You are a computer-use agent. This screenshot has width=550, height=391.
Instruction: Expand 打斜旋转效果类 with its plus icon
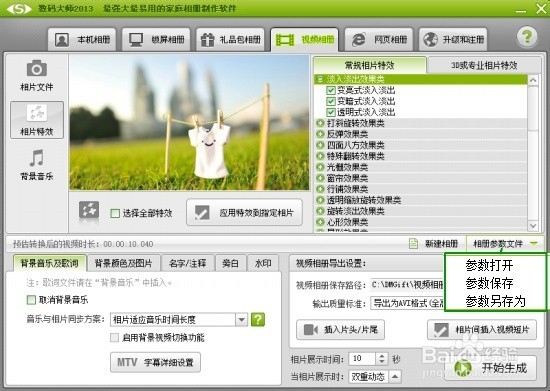pos(320,123)
